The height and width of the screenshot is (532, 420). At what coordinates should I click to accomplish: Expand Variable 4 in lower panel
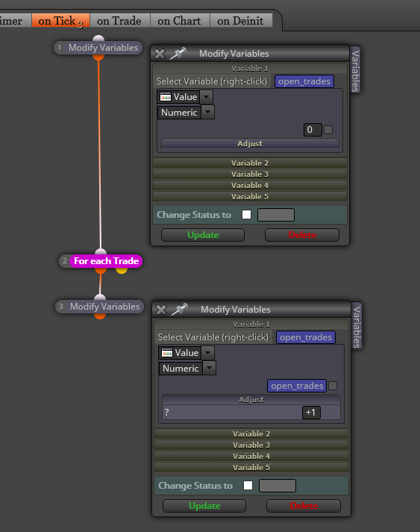(x=251, y=456)
